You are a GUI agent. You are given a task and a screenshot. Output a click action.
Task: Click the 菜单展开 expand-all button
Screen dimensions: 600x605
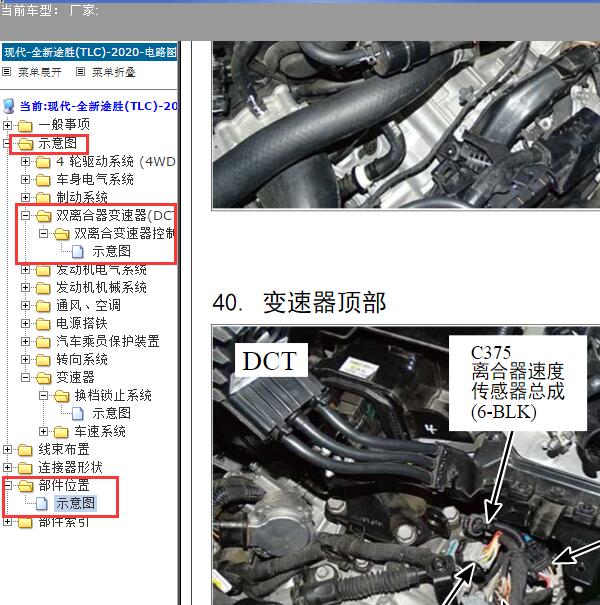click(40, 72)
